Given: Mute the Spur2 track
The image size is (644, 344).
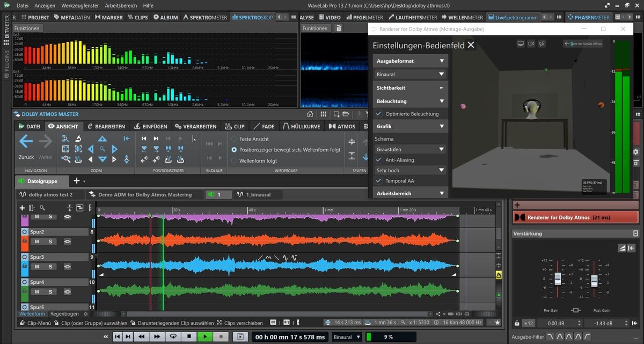Looking at the screenshot, I should pyautogui.click(x=37, y=241).
